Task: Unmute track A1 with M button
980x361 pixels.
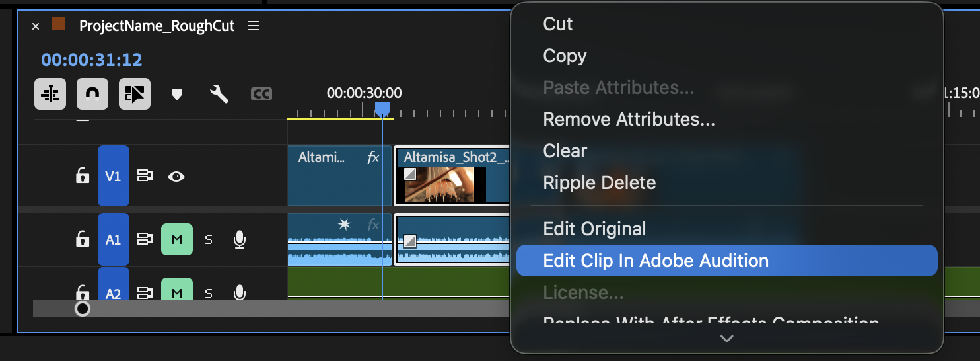Action: 177,239
